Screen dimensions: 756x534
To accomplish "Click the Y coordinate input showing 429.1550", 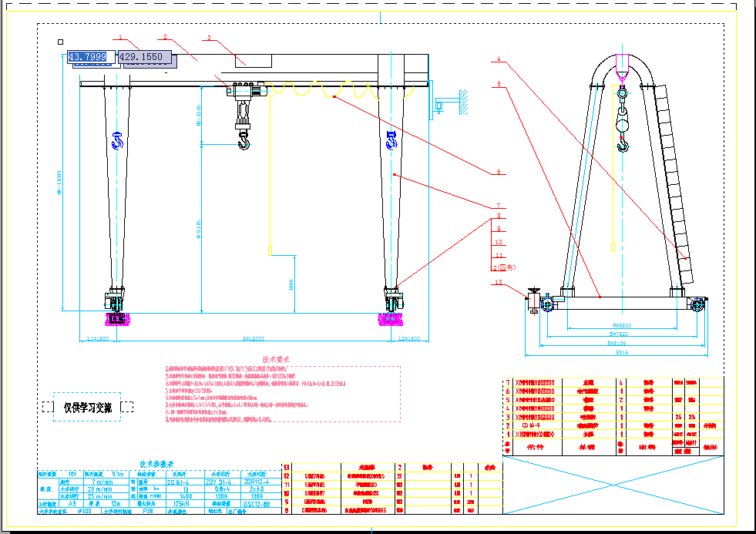I will pos(140,57).
